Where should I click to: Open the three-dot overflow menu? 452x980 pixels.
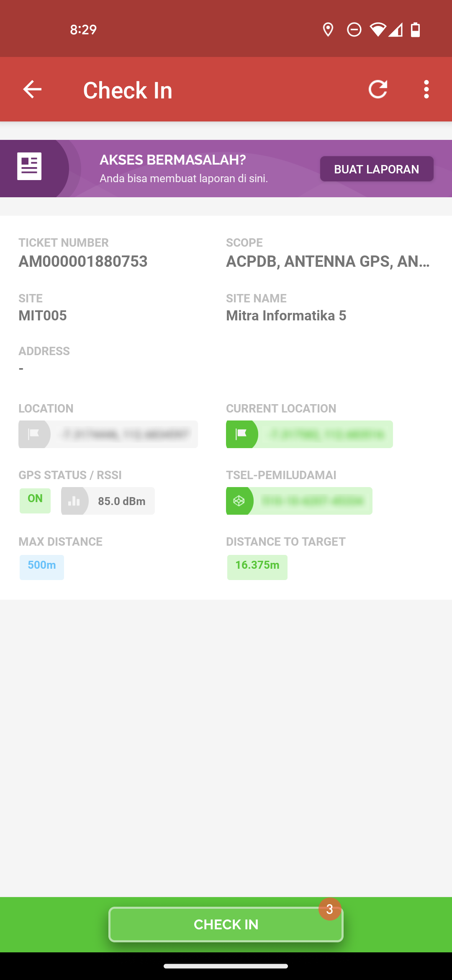coord(426,89)
